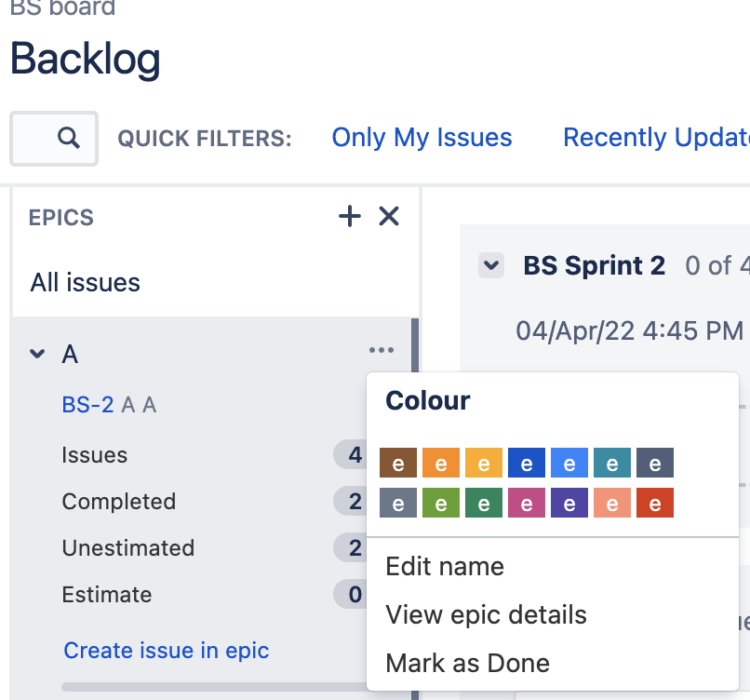The image size is (750, 700).
Task: Collapse the BS Sprint 2 section
Action: [490, 265]
